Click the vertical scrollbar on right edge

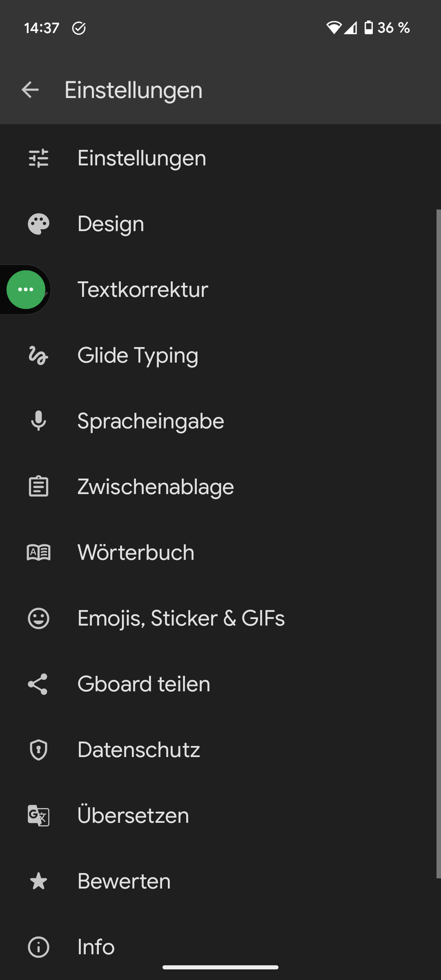pyautogui.click(x=438, y=543)
